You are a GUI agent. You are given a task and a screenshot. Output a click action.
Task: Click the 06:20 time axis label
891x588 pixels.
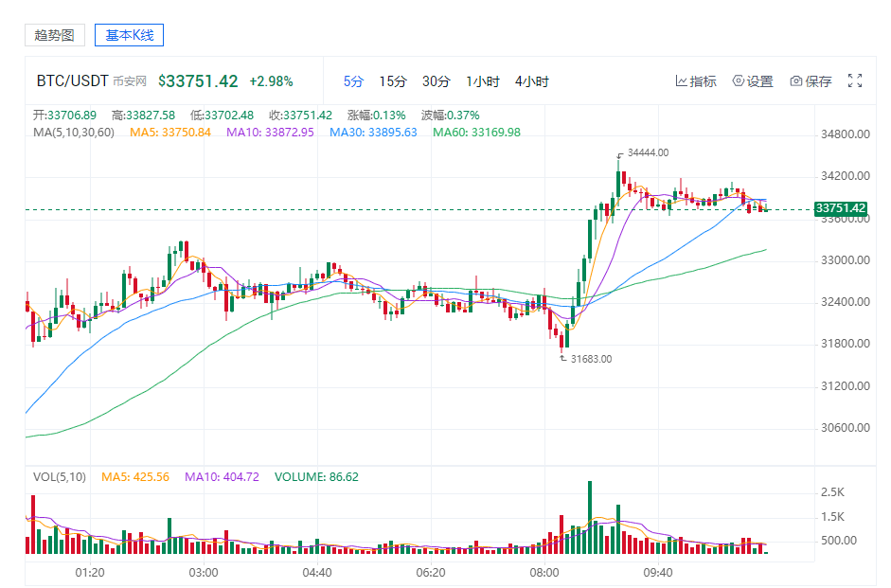(431, 572)
